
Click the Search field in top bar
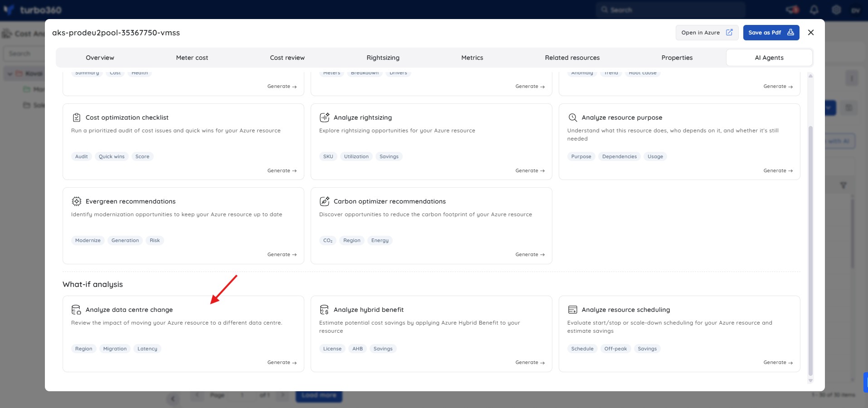(670, 10)
